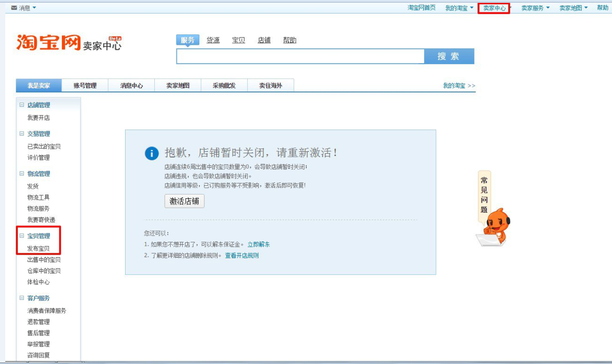Image resolution: width=612 pixels, height=364 pixels.
Task: Focus the search input field
Action: tap(300, 57)
